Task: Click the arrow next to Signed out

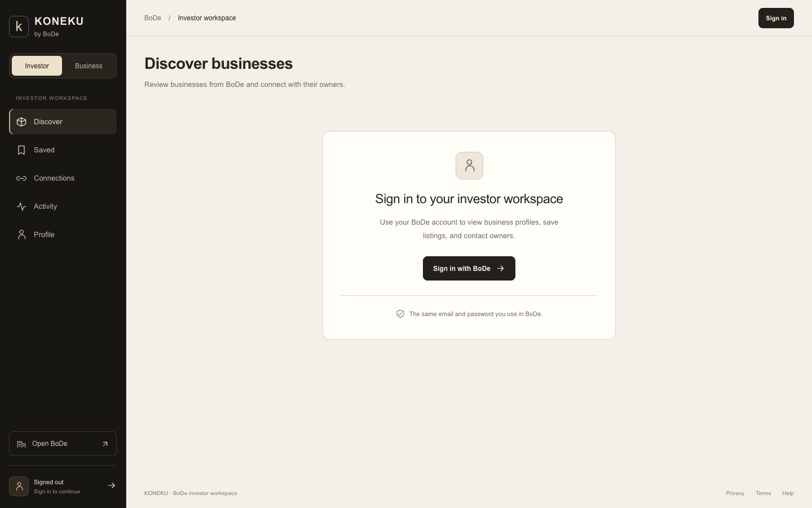Action: 112,485
